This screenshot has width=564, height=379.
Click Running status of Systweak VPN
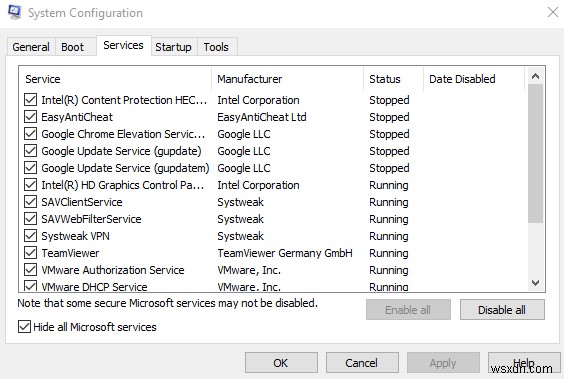389,236
